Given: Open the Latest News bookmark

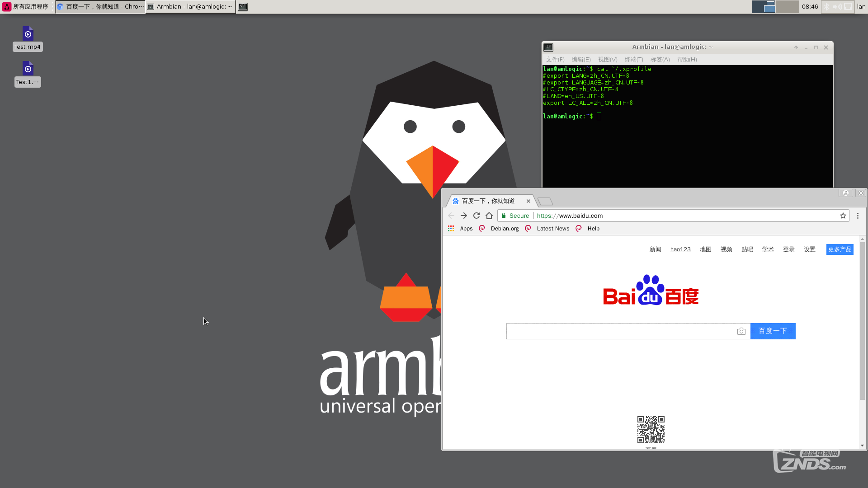Looking at the screenshot, I should tap(547, 229).
